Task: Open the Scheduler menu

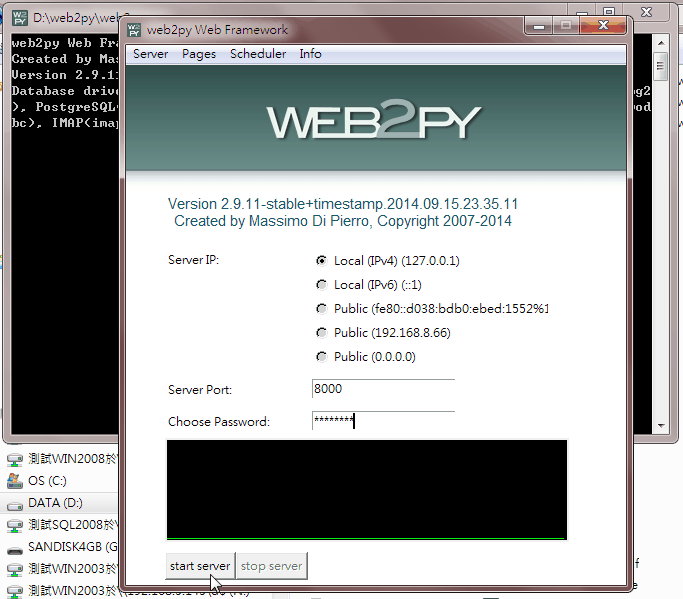Action: pos(258,54)
